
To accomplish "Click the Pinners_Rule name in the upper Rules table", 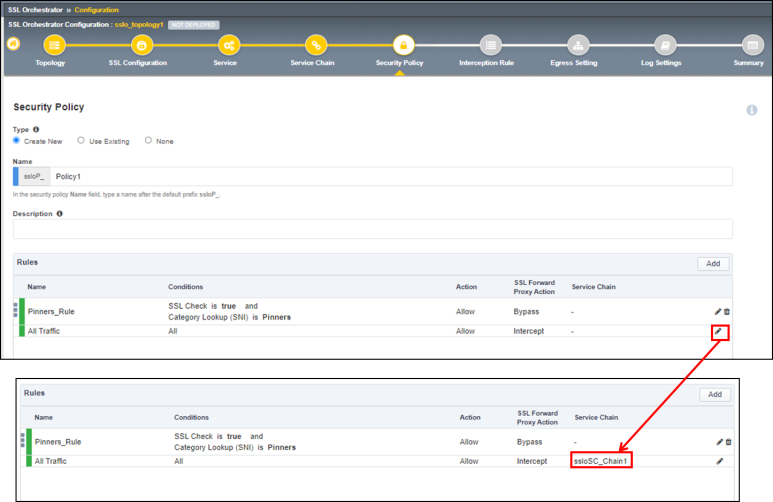I will click(x=51, y=312).
